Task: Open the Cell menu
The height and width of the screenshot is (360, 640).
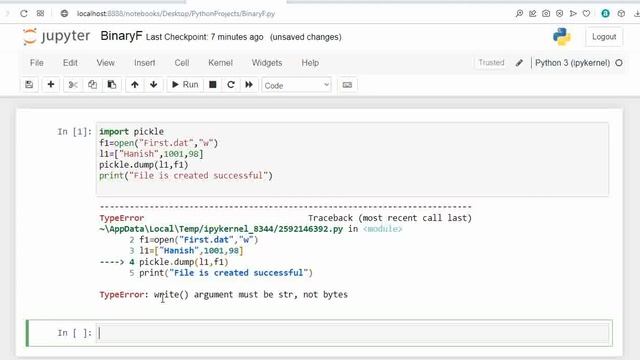Action: 182,63
